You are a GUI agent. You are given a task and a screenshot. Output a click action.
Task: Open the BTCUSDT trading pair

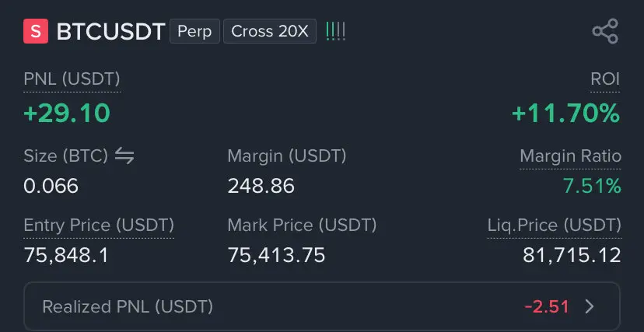coord(110,32)
